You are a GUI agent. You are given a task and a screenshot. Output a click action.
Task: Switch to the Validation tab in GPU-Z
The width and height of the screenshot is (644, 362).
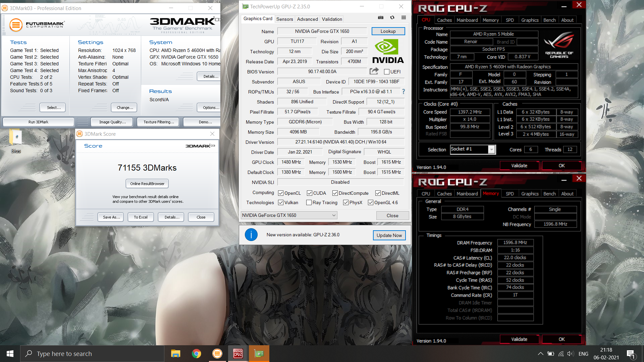332,19
